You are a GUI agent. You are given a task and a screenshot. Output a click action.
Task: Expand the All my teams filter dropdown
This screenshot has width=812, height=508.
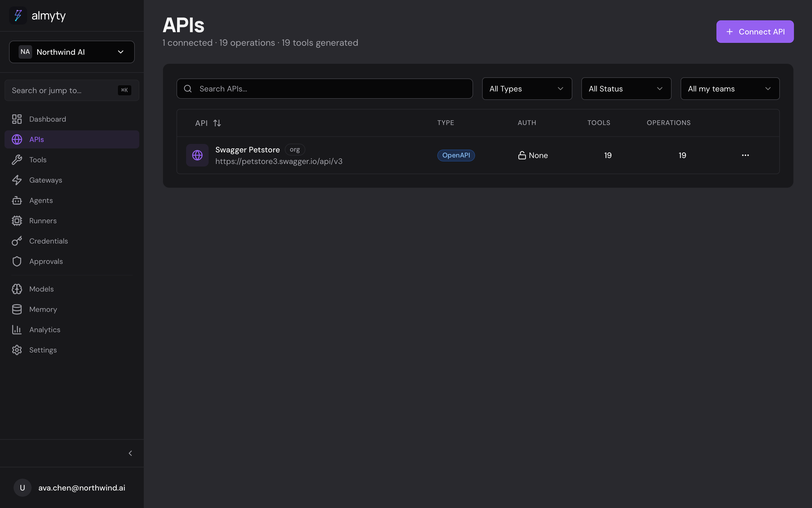tap(730, 89)
